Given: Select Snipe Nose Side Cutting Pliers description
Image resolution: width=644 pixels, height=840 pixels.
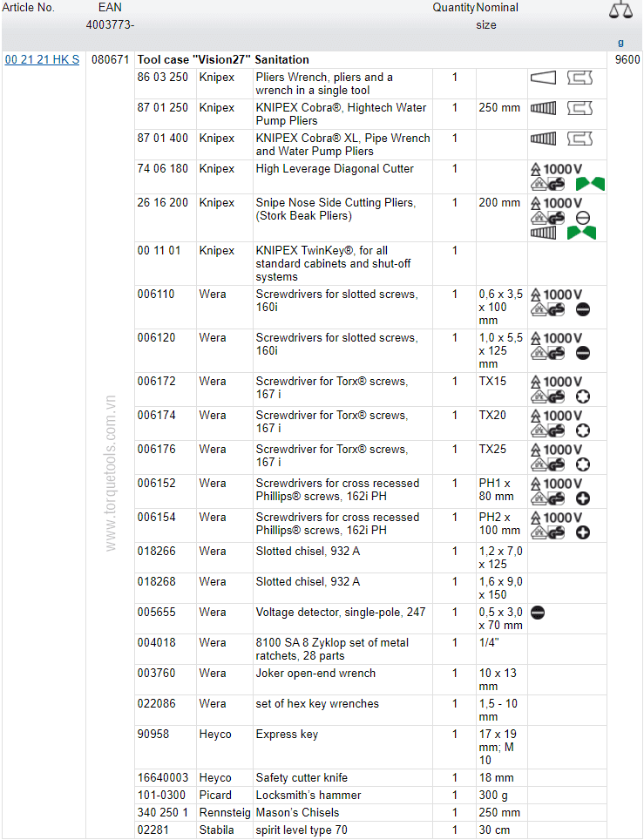Looking at the screenshot, I should [336, 209].
